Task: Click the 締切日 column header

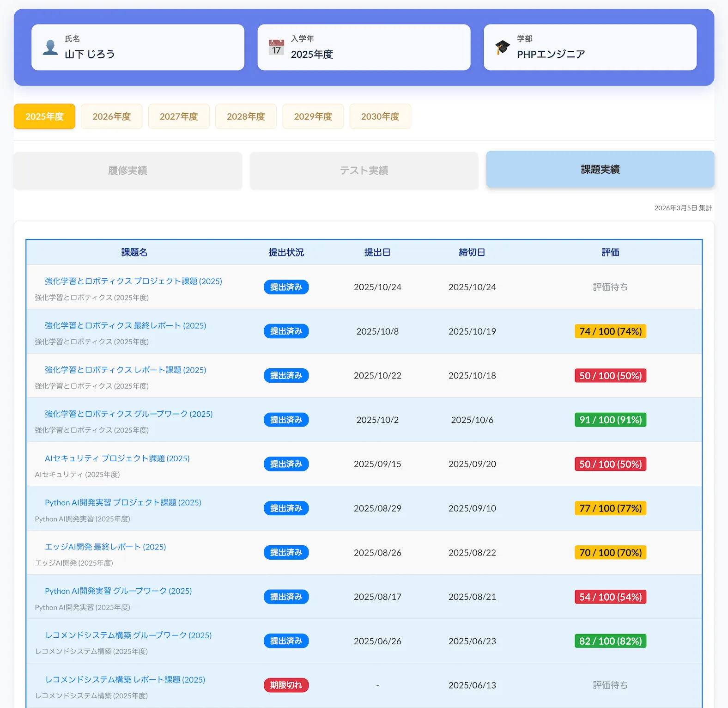Action: [x=472, y=252]
